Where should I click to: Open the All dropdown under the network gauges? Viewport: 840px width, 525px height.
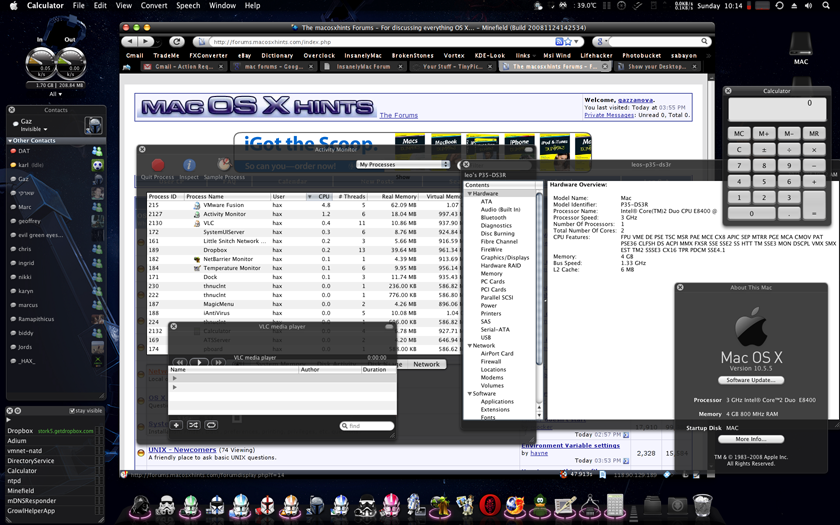[x=55, y=94]
